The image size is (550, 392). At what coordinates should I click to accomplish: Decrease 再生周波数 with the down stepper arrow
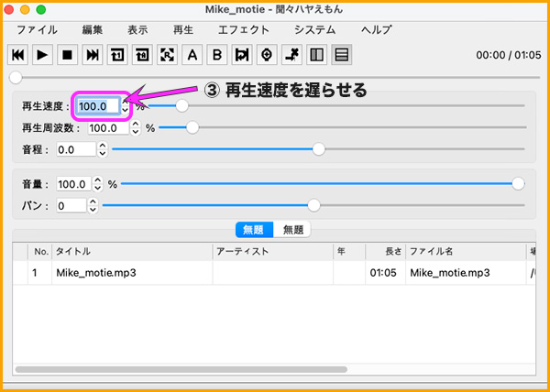(136, 132)
